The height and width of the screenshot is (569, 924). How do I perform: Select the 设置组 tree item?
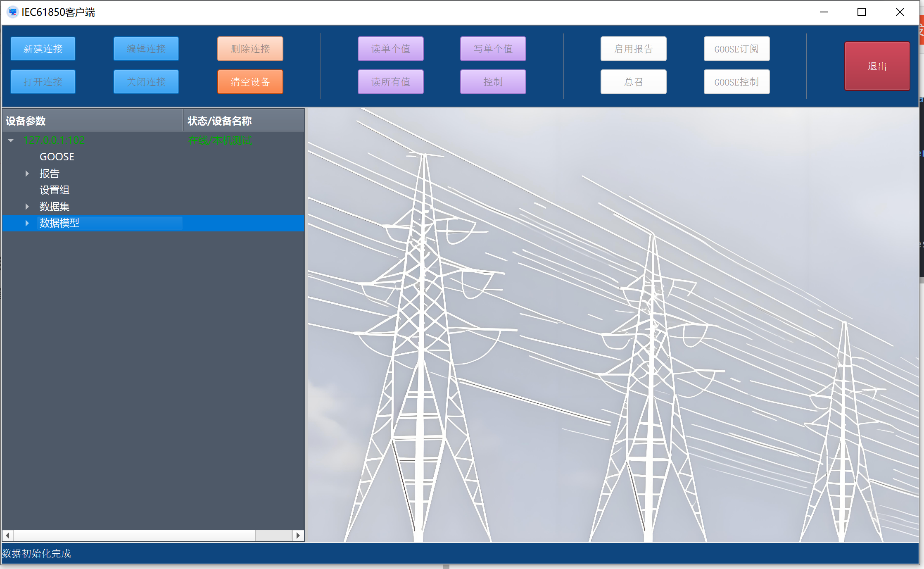54,190
